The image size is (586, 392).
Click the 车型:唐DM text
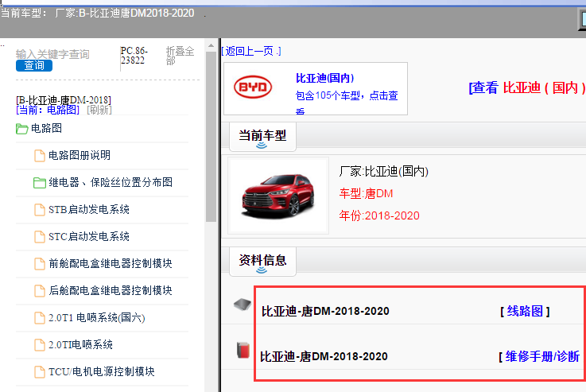366,193
